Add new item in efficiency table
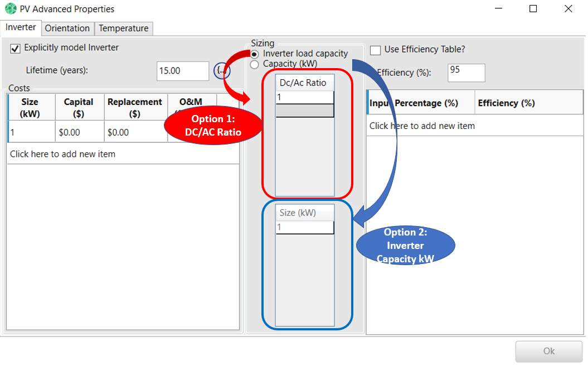The image size is (588, 365). (x=422, y=126)
